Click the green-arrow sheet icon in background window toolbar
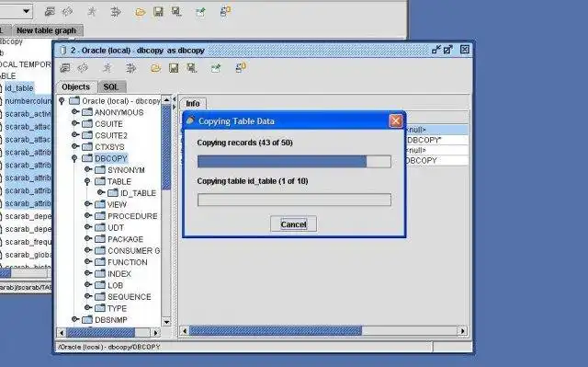 coord(200,12)
